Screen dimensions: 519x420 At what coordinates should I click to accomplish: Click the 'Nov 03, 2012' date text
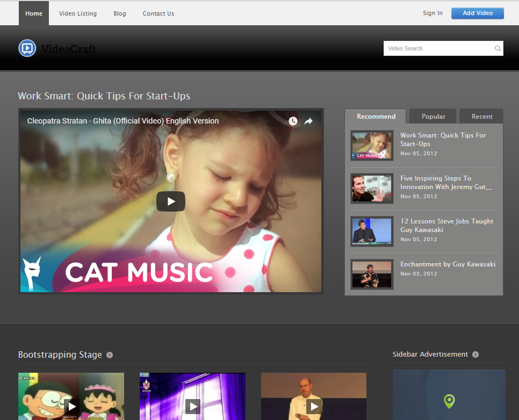point(419,274)
